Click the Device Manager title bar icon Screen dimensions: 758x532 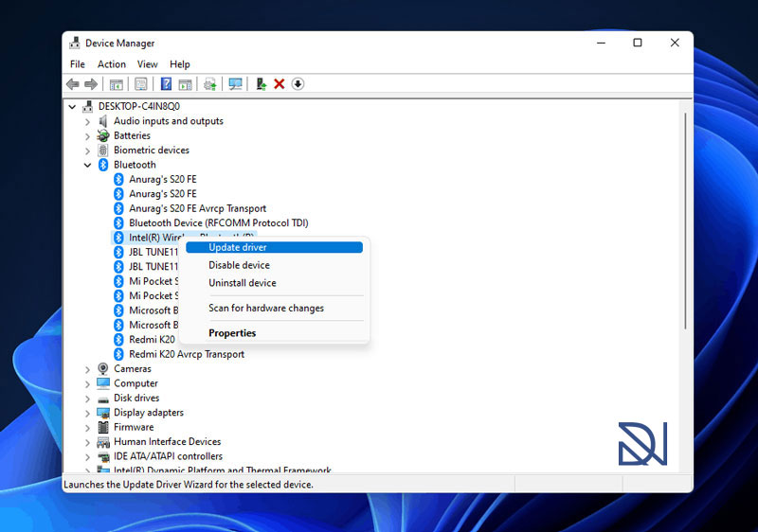pos(75,43)
